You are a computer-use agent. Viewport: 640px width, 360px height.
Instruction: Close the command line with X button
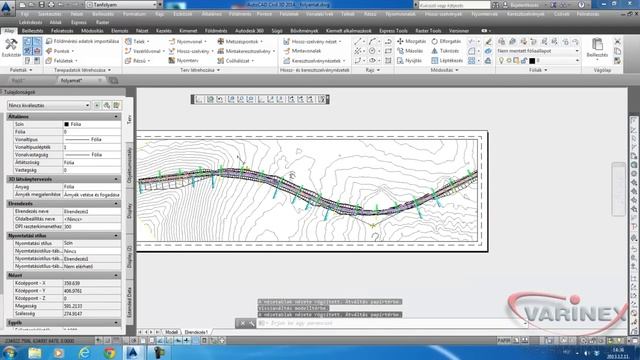(x=242, y=323)
